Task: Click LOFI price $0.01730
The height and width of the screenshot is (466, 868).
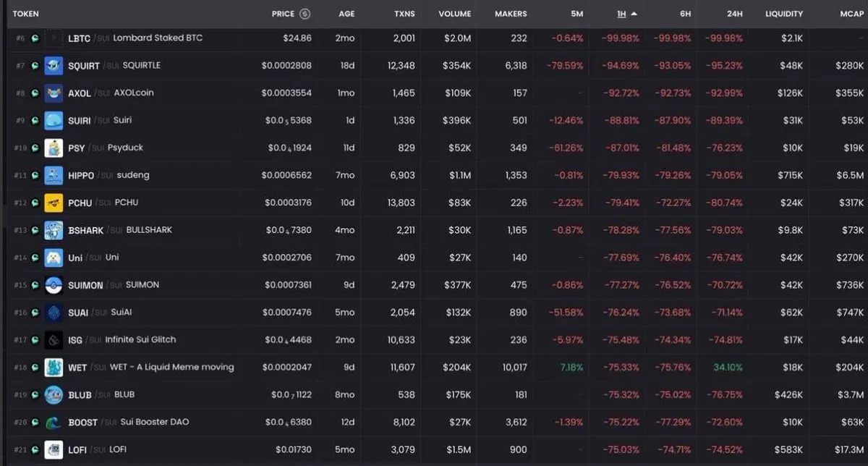Action: point(294,450)
